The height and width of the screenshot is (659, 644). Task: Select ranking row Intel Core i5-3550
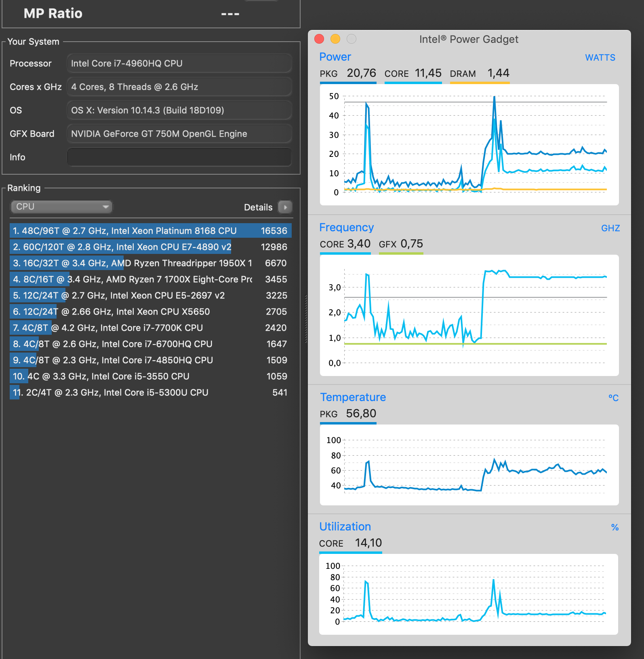click(151, 376)
